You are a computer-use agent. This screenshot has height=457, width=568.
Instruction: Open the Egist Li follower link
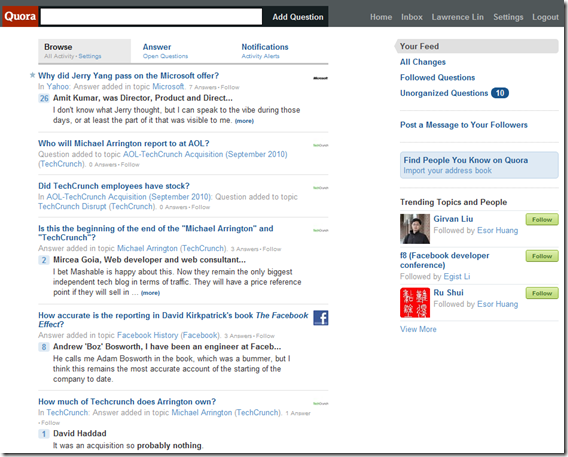click(457, 277)
